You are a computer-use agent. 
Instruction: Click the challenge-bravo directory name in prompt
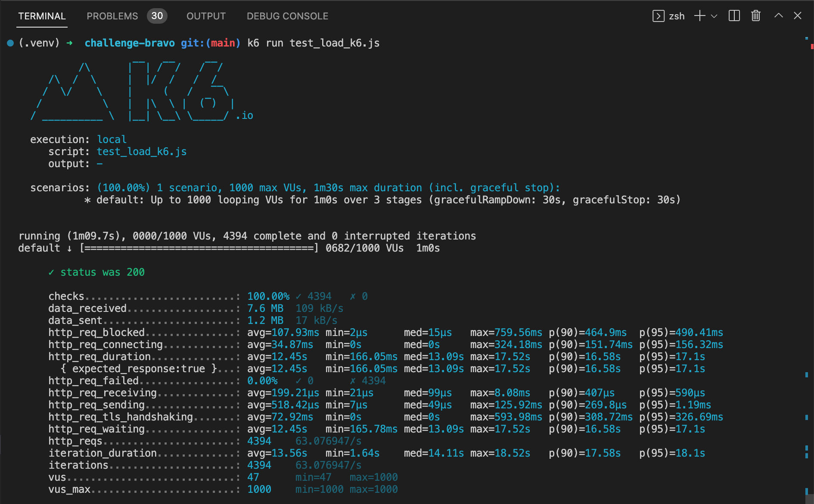(130, 43)
